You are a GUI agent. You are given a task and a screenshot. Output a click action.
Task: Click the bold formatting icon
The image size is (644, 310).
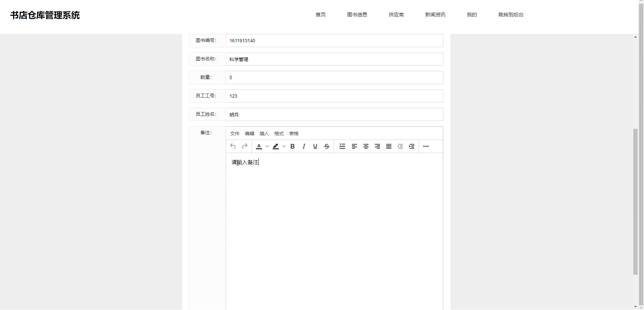tap(292, 146)
